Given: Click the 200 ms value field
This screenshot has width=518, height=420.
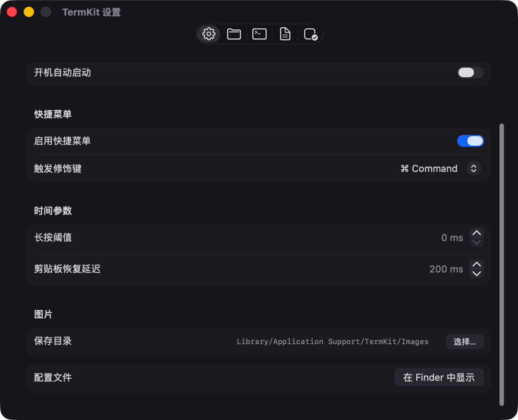Looking at the screenshot, I should pyautogui.click(x=446, y=269).
